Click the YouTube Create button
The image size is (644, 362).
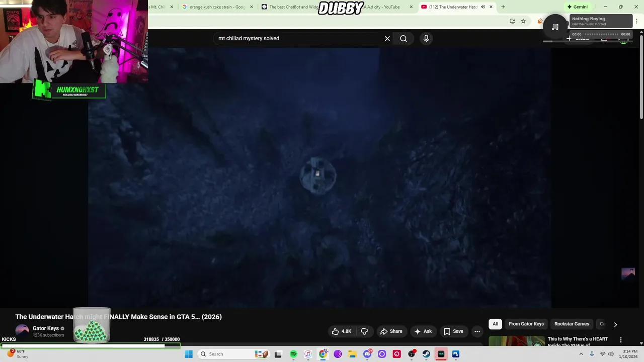578,39
